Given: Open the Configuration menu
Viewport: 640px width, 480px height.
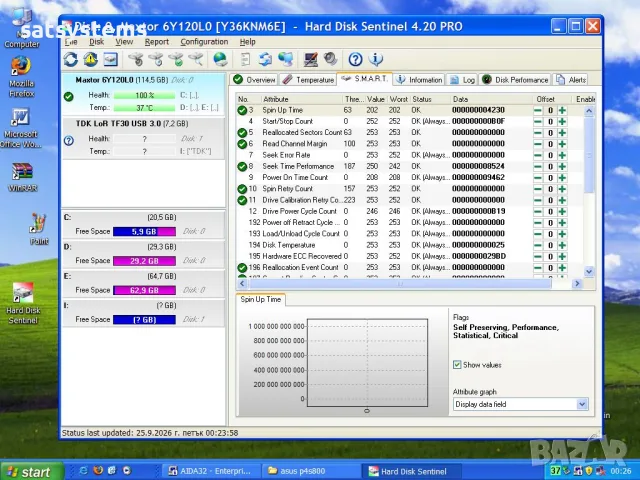Looking at the screenshot, I should pyautogui.click(x=204, y=42).
